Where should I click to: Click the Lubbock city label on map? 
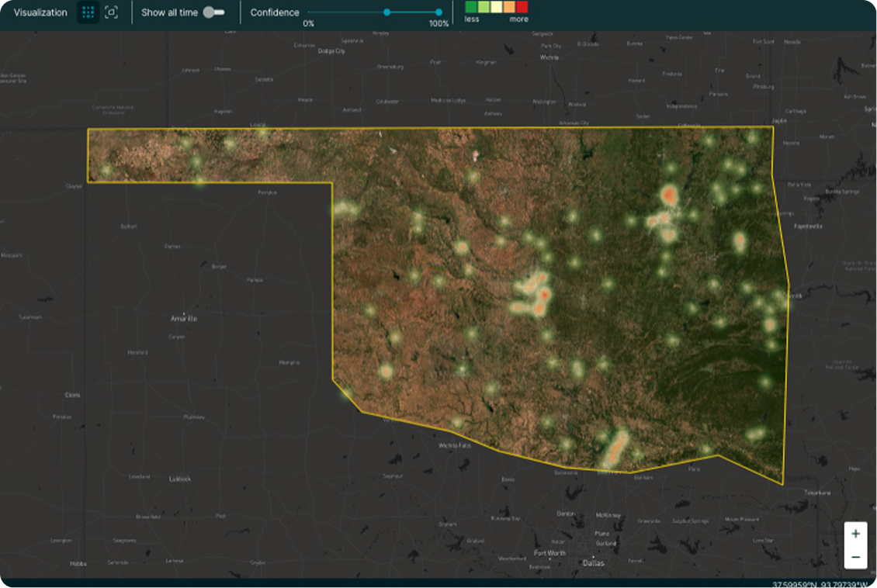(x=180, y=479)
